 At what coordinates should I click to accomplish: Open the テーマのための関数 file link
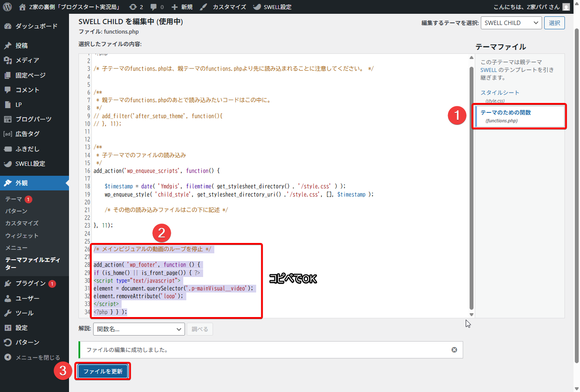coord(506,112)
